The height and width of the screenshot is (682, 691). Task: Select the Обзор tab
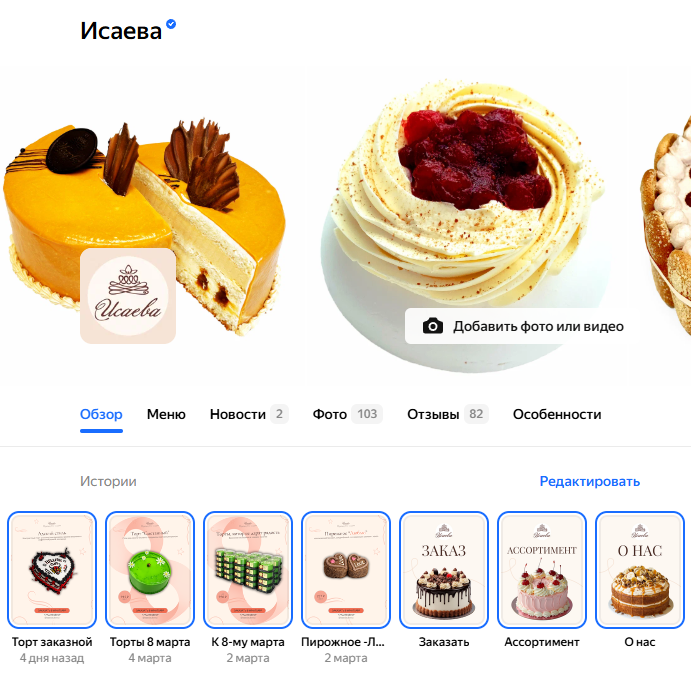pos(101,414)
